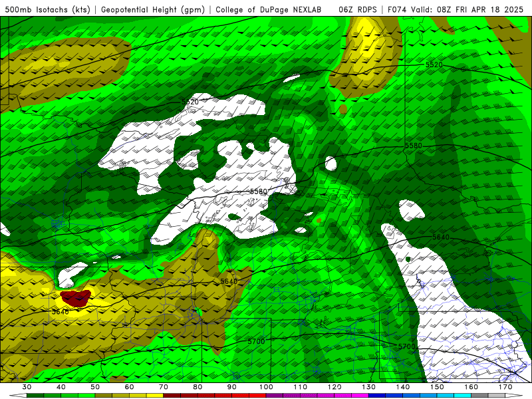The height and width of the screenshot is (399, 532).
Task: Click the 150 knot value on the color scale
Action: [x=437, y=387]
